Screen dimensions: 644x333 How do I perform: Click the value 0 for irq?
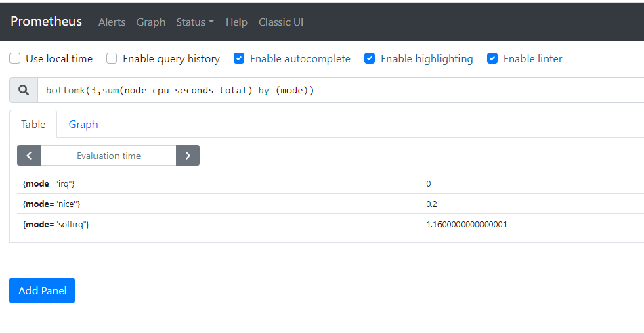429,183
